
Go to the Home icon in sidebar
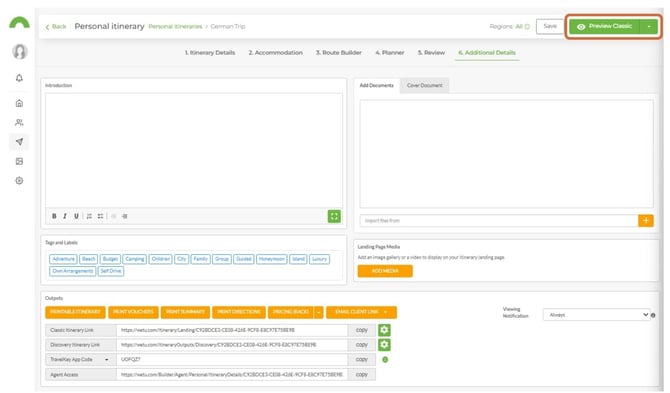click(19, 103)
